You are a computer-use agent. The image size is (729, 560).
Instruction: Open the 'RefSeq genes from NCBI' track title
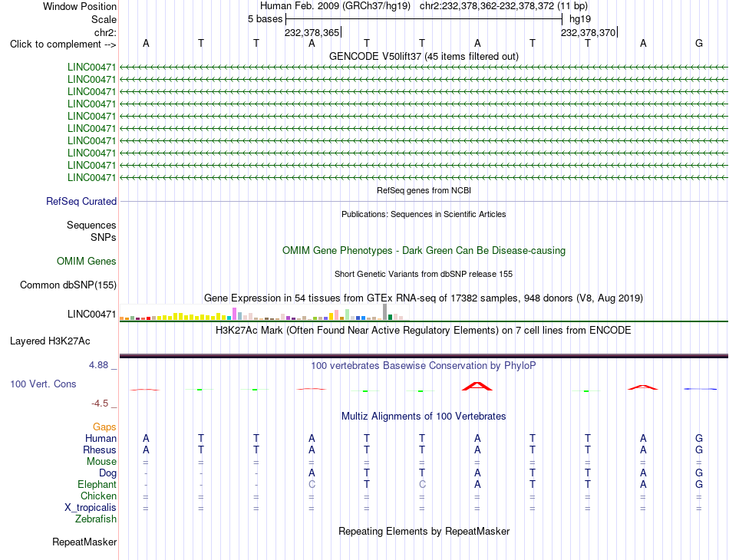424,190
